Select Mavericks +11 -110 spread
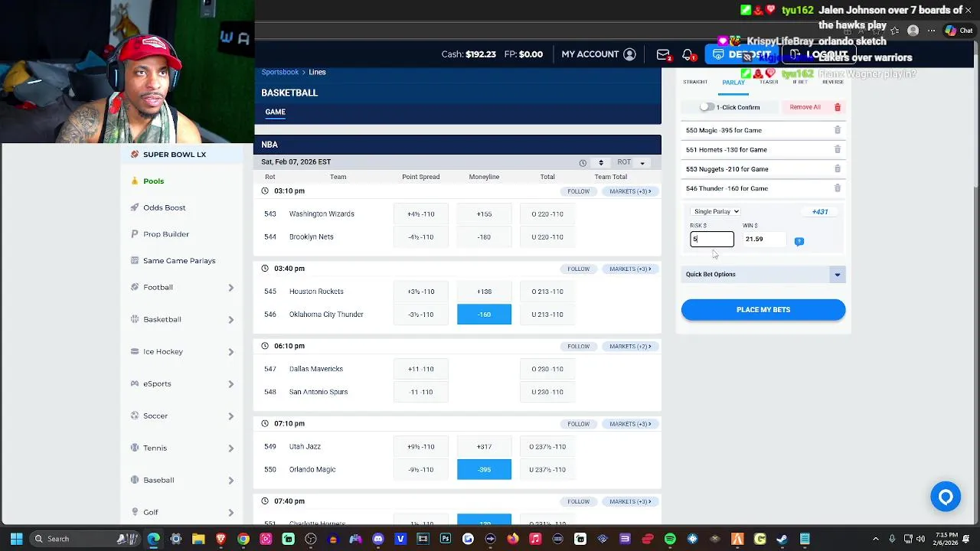Viewport: 980px width, 551px height. click(421, 369)
